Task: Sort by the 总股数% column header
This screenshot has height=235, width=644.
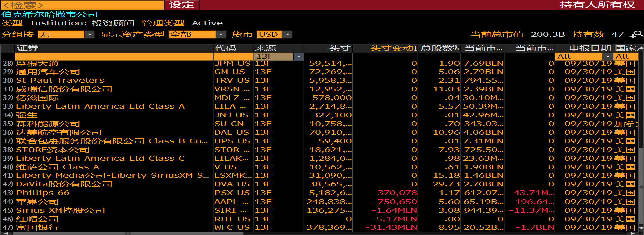Action: pyautogui.click(x=440, y=48)
